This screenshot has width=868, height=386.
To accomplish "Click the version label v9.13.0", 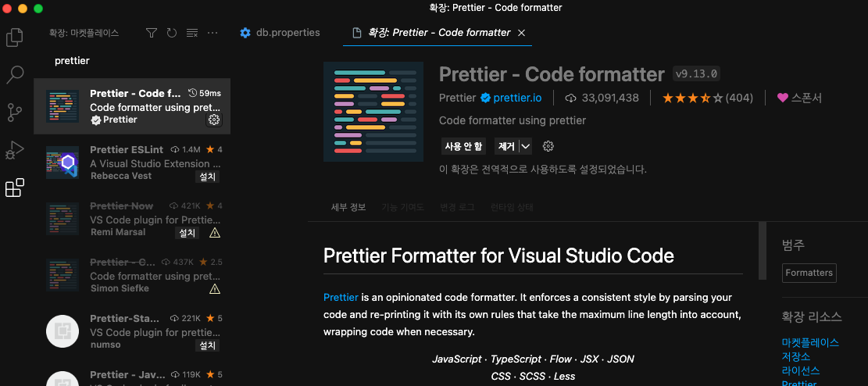I will [x=696, y=73].
